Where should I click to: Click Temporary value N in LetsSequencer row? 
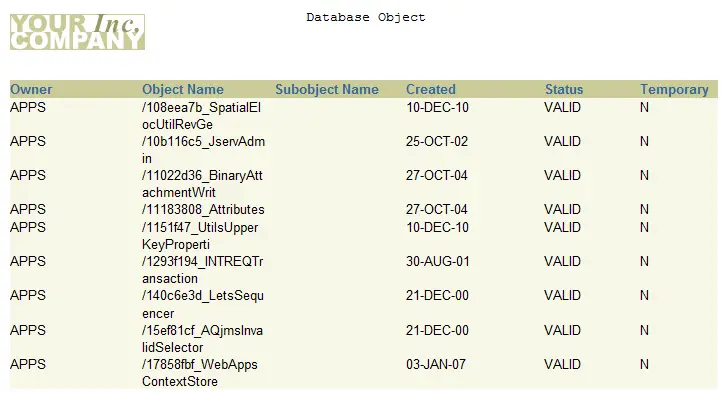pos(644,295)
